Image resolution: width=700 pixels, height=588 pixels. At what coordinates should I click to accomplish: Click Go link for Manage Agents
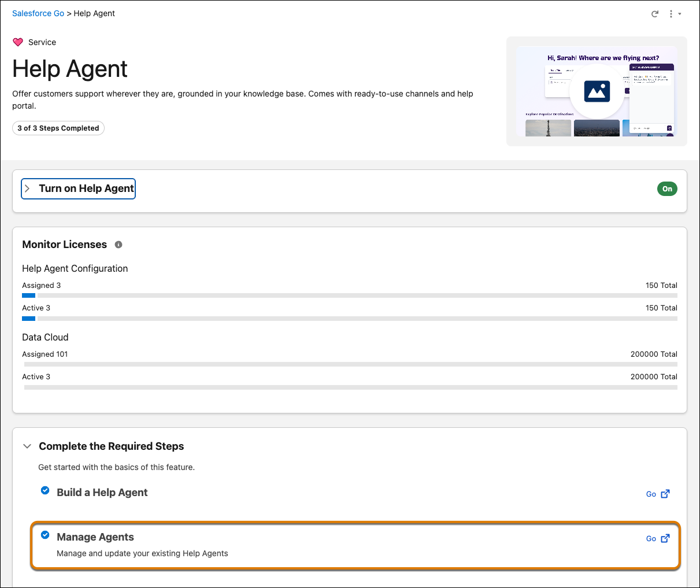click(x=651, y=539)
